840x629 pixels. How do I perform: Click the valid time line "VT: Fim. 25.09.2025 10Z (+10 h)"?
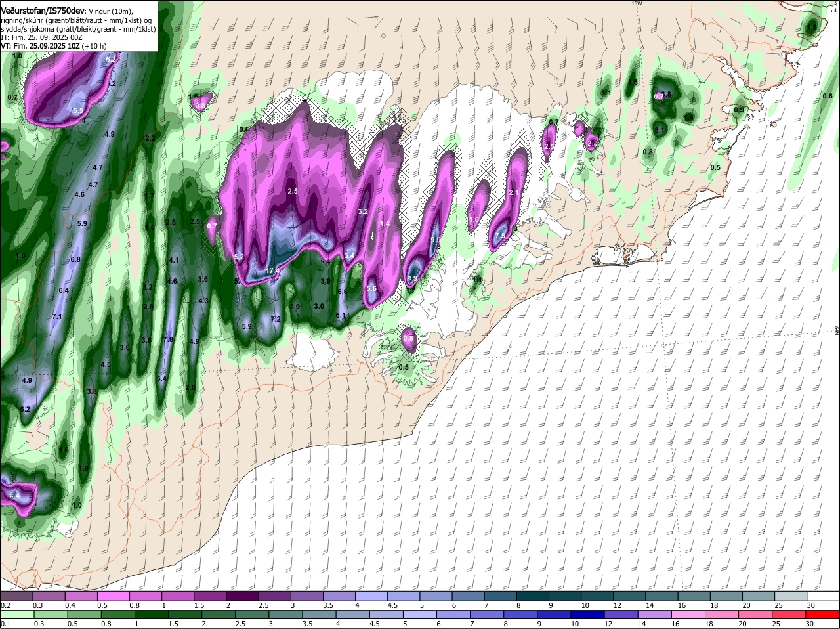(x=53, y=46)
